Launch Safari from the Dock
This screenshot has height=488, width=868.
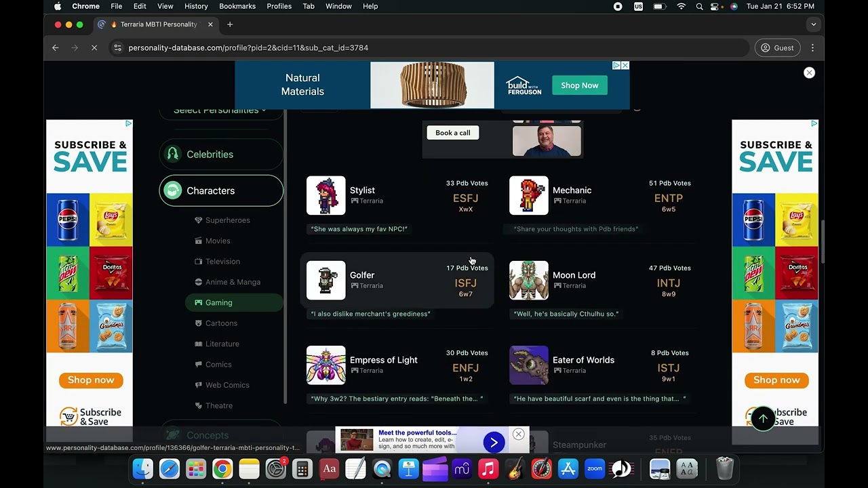pos(170,469)
